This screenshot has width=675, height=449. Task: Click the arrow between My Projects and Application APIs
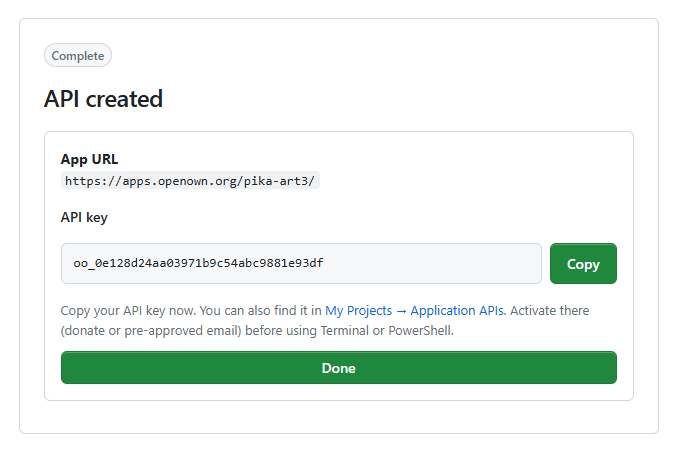click(x=401, y=311)
